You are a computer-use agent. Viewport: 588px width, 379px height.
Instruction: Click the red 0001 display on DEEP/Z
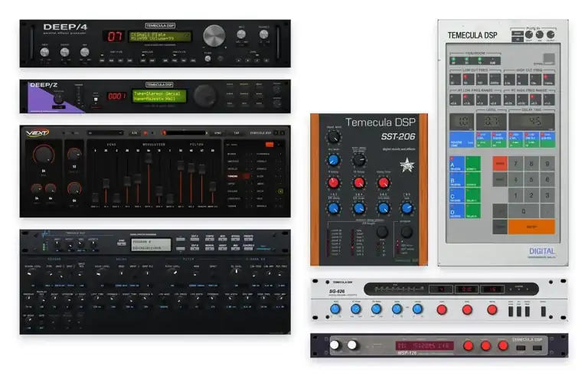coord(116,96)
